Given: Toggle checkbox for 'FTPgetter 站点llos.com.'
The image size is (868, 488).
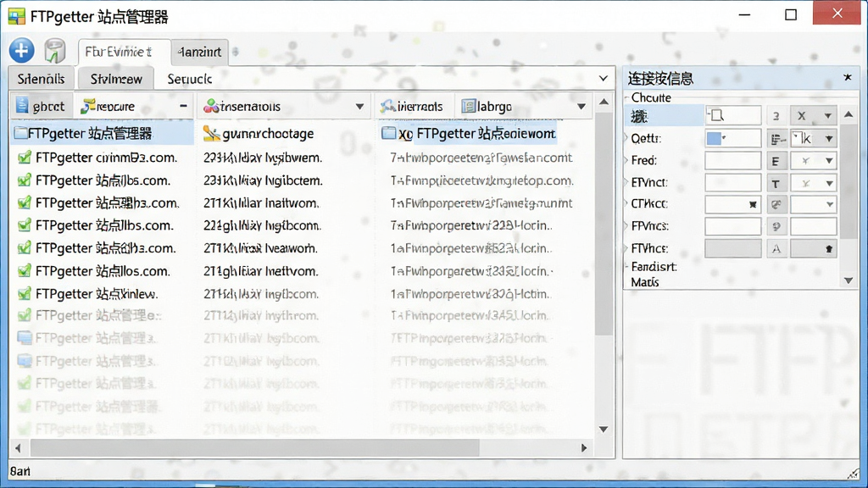Looking at the screenshot, I should coord(24,271).
